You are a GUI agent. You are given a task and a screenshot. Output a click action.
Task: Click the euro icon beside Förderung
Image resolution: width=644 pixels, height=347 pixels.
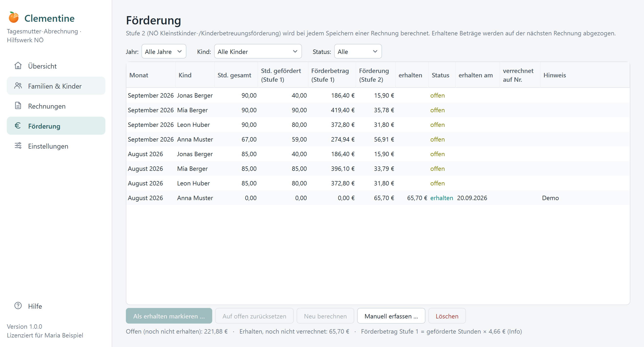tap(18, 126)
